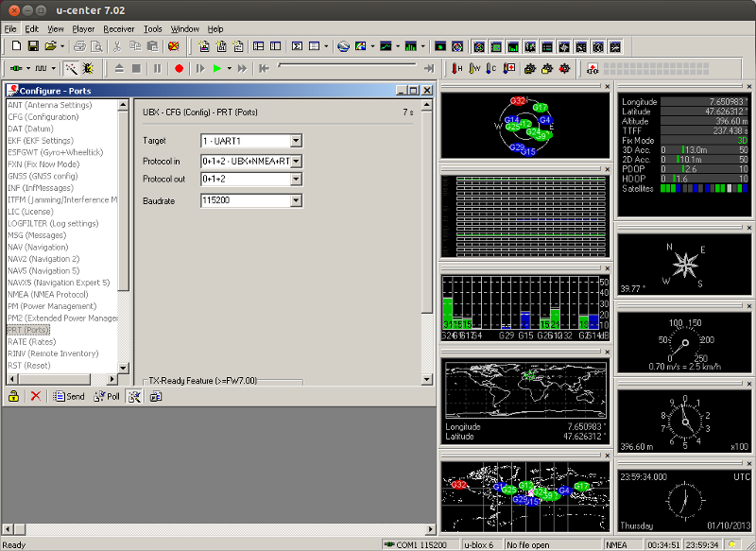Open the Receiver menu
756x551 pixels.
tap(119, 29)
